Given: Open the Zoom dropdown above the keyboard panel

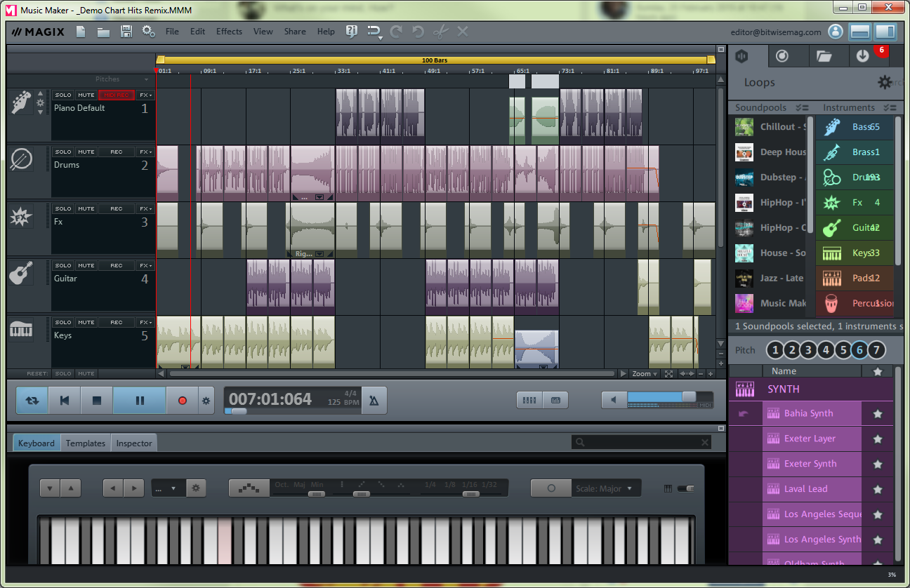Looking at the screenshot, I should 643,373.
